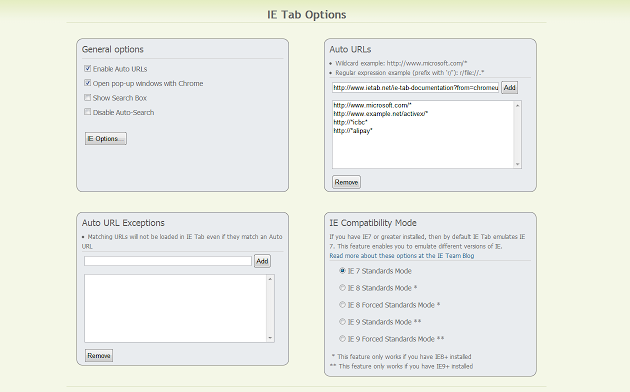Viewport: 630px width, 392px height.
Task: Uncheck Open pop-up windows with Chrome
Action: [88, 83]
